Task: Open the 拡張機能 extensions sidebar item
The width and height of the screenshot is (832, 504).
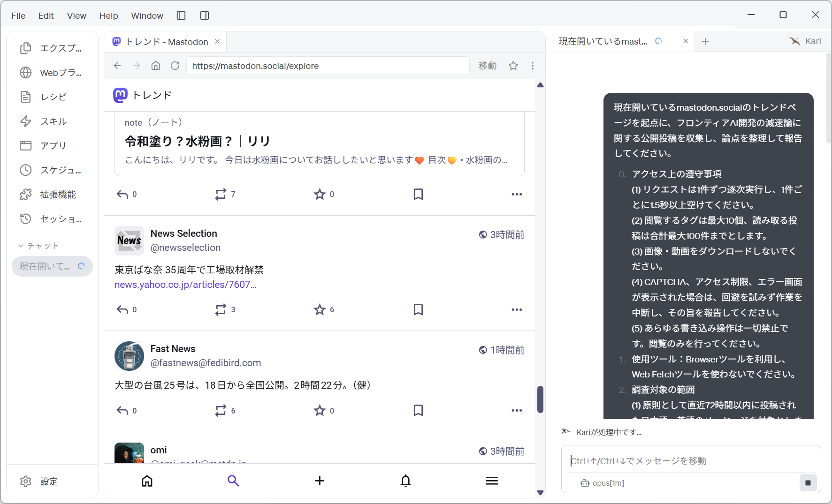Action: (52, 194)
